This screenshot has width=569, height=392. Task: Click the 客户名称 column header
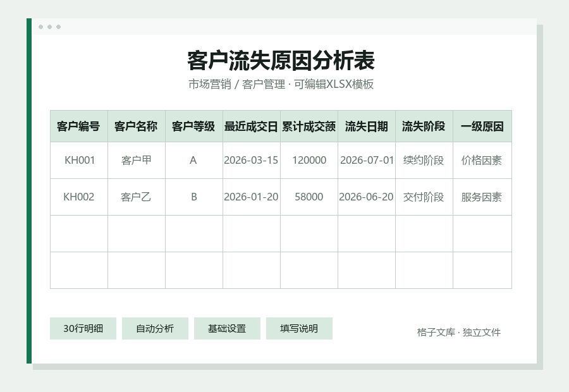pyautogui.click(x=137, y=126)
